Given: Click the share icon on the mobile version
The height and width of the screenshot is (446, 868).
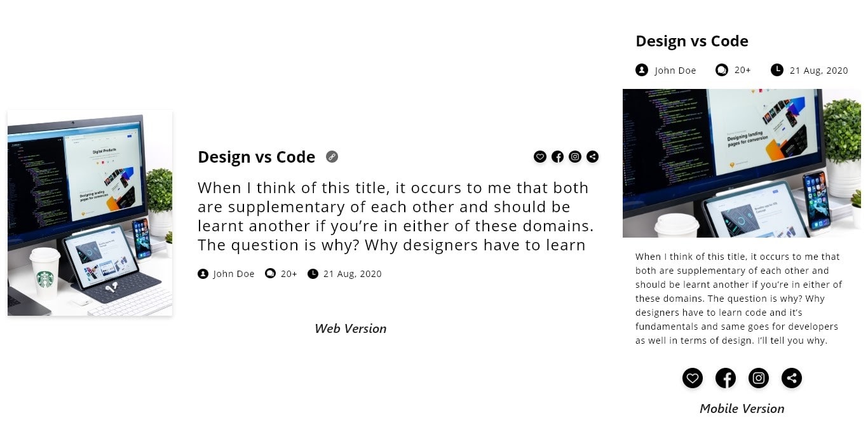Looking at the screenshot, I should point(792,378).
